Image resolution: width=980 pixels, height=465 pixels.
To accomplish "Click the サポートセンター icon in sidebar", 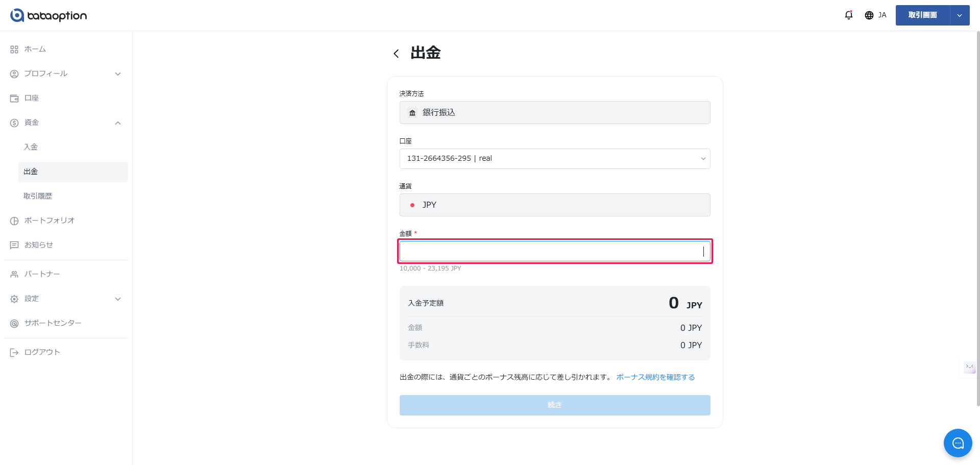I will tap(14, 324).
